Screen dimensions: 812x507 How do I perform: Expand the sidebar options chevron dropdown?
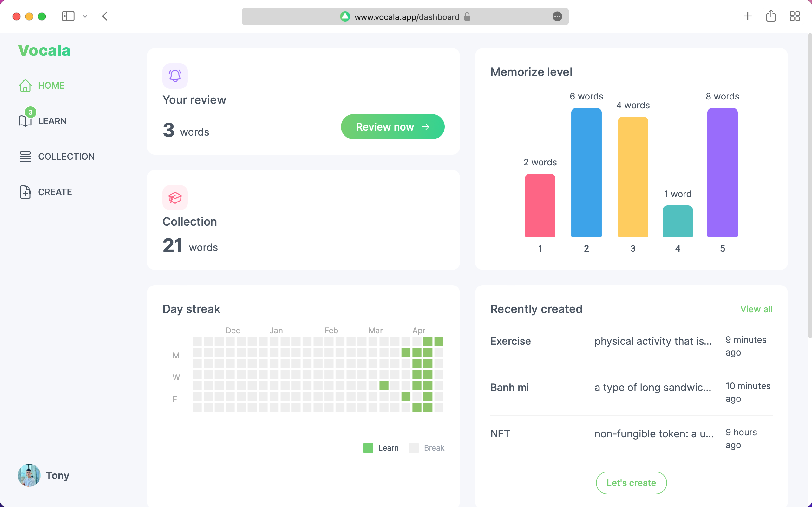point(85,16)
